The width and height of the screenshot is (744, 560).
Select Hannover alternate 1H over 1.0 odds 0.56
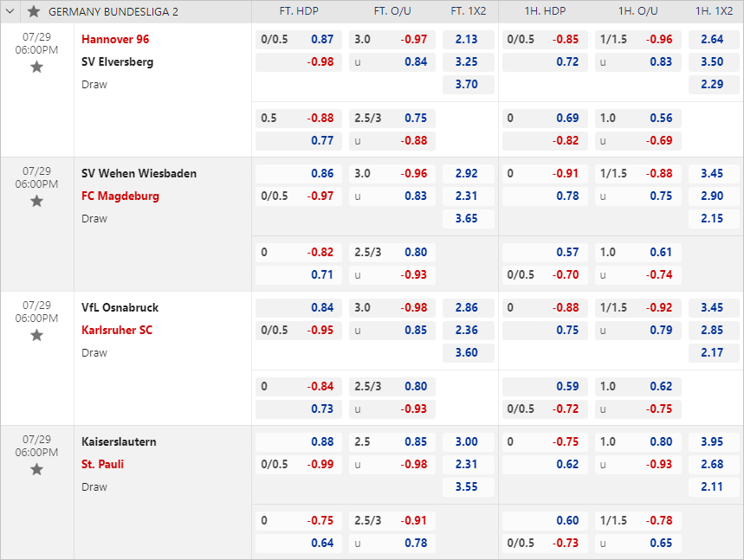(x=638, y=118)
